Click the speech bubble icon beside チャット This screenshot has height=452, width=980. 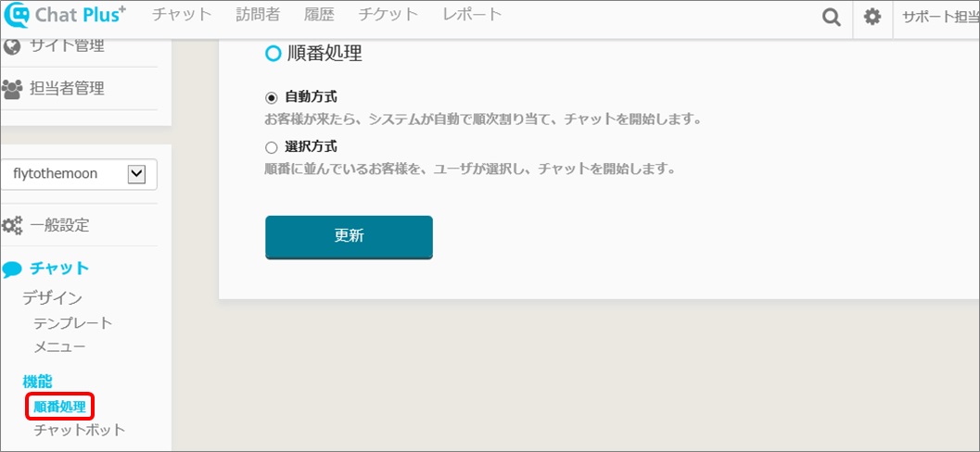click(12, 270)
